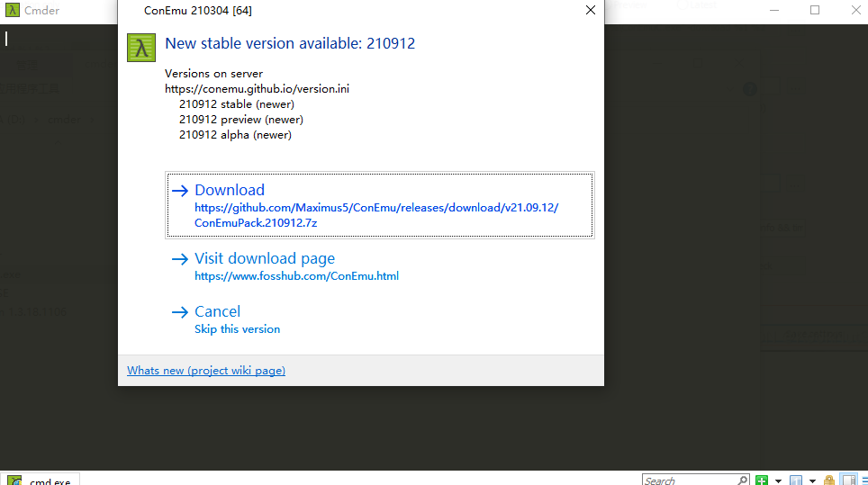Click the New stable version available heading
The width and height of the screenshot is (868, 485).
point(290,43)
